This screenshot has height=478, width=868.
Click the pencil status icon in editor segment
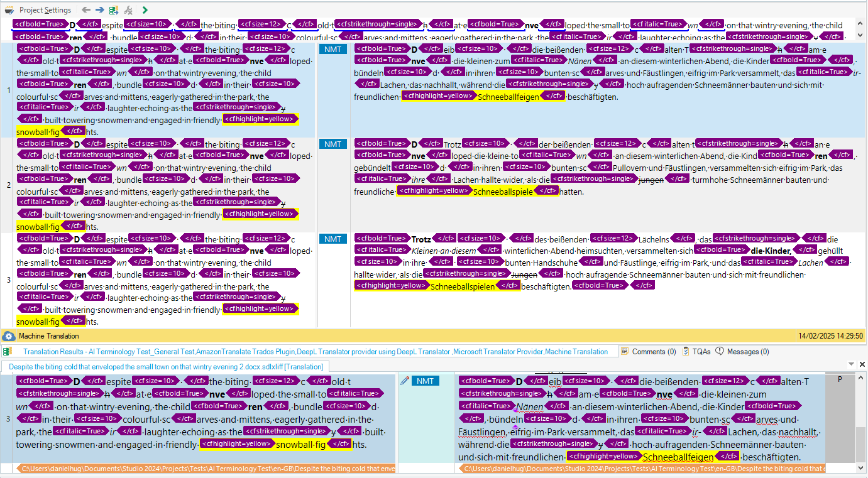[404, 381]
